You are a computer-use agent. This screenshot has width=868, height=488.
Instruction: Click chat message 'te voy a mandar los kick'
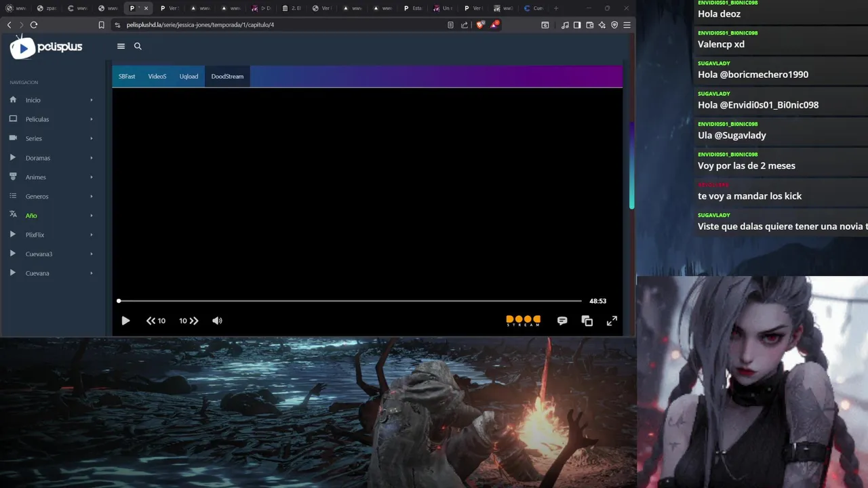tap(749, 196)
